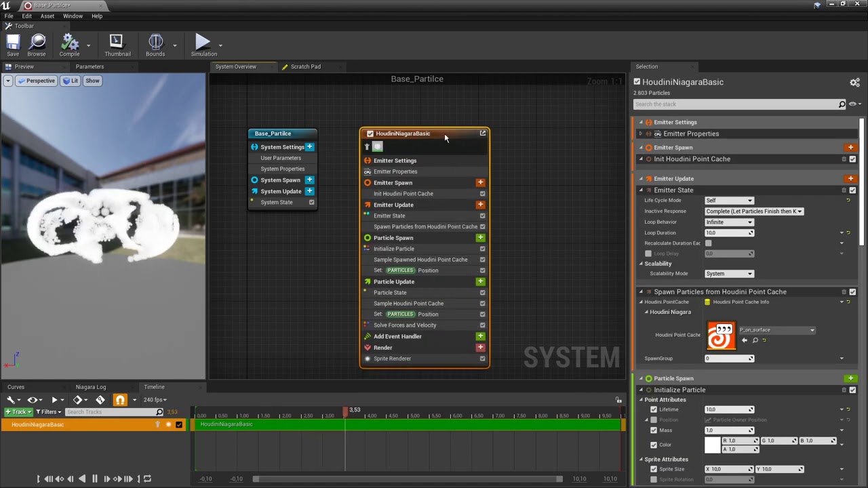This screenshot has height=488, width=868.
Task: Open the Perspective viewport mode dropdown
Action: 36,81
